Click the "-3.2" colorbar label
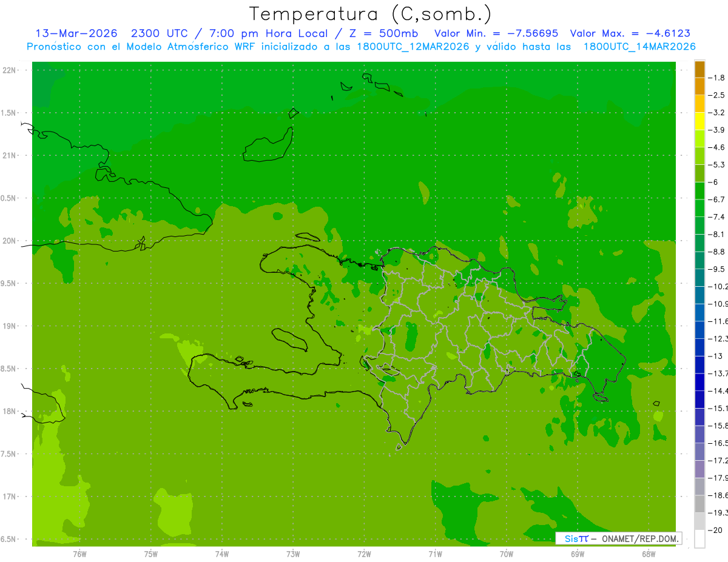The image size is (728, 562). pyautogui.click(x=716, y=113)
